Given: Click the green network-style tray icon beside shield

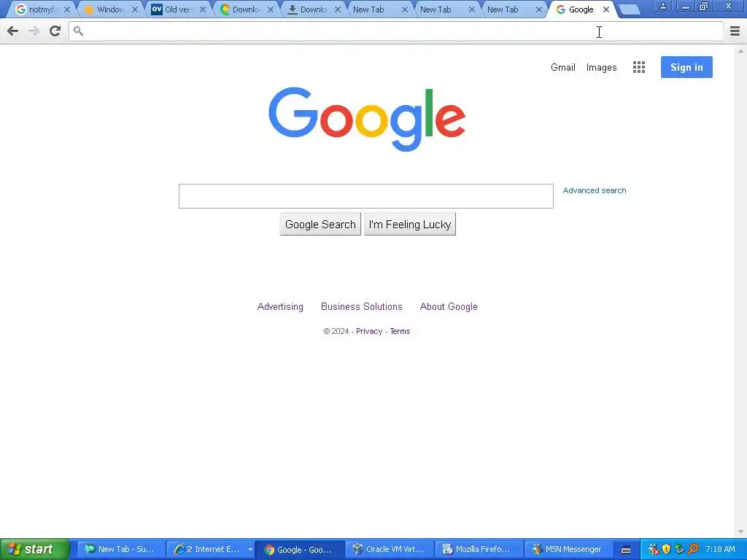Looking at the screenshot, I should (x=680, y=550).
